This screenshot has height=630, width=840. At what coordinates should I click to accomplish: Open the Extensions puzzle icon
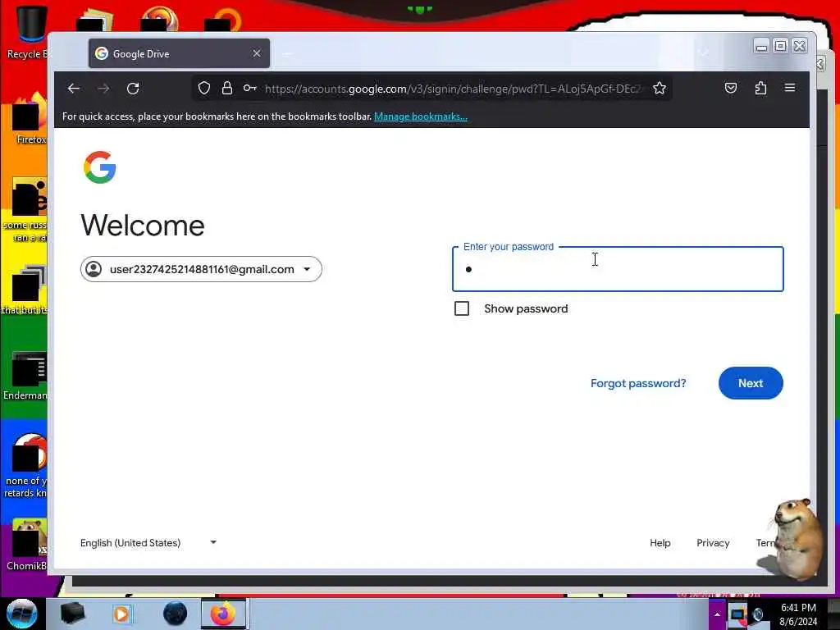[760, 88]
